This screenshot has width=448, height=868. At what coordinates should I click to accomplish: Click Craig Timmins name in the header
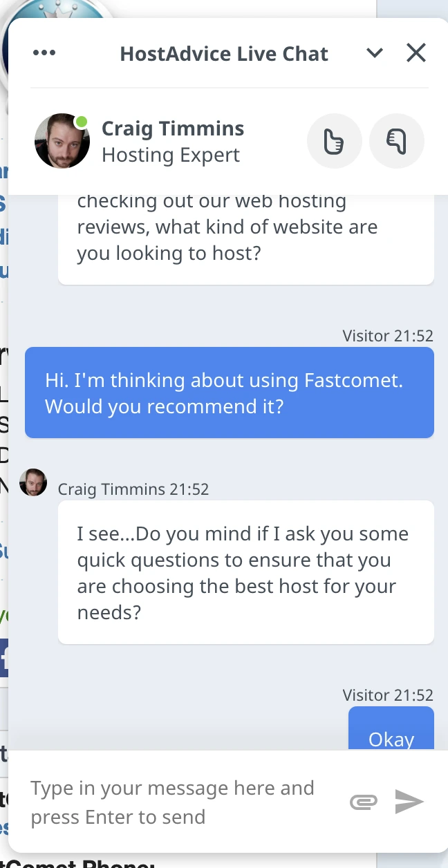173,129
